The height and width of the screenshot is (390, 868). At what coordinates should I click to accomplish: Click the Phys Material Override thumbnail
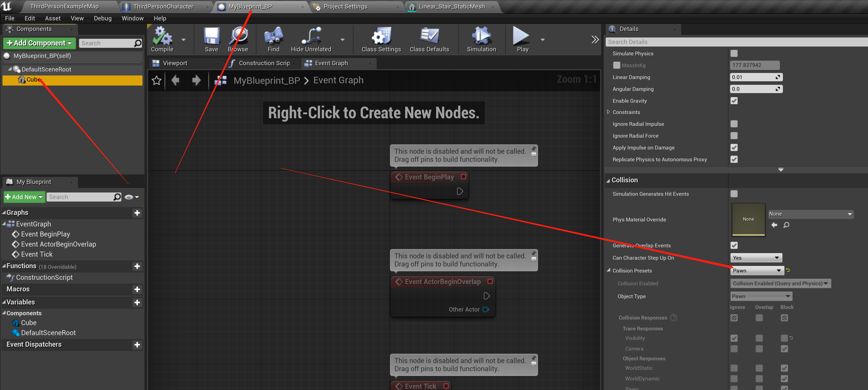click(x=748, y=219)
